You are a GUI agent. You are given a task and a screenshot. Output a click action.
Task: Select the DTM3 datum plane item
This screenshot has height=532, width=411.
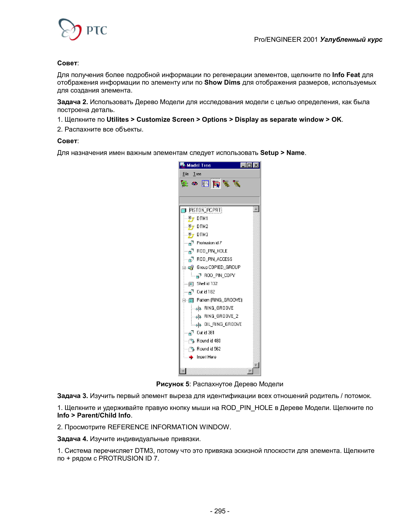[202, 235]
